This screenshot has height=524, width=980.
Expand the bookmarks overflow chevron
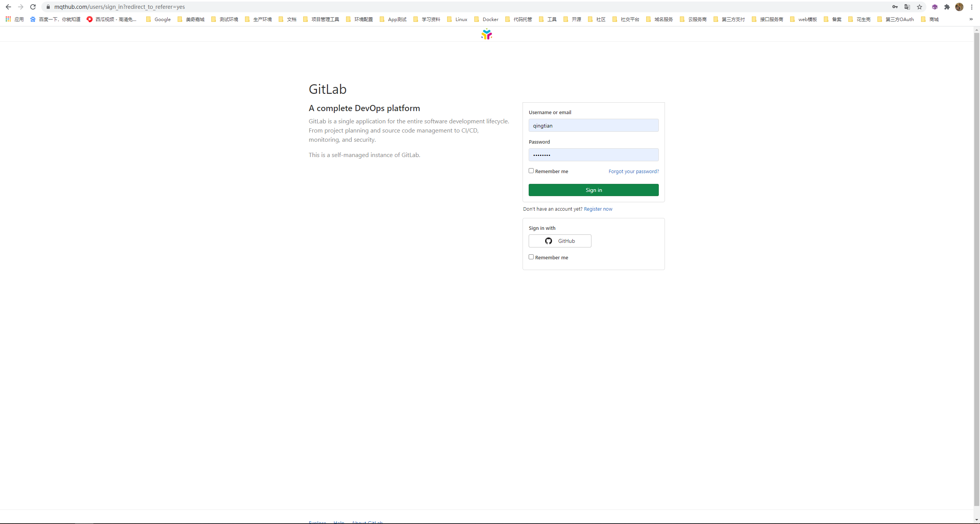click(971, 19)
